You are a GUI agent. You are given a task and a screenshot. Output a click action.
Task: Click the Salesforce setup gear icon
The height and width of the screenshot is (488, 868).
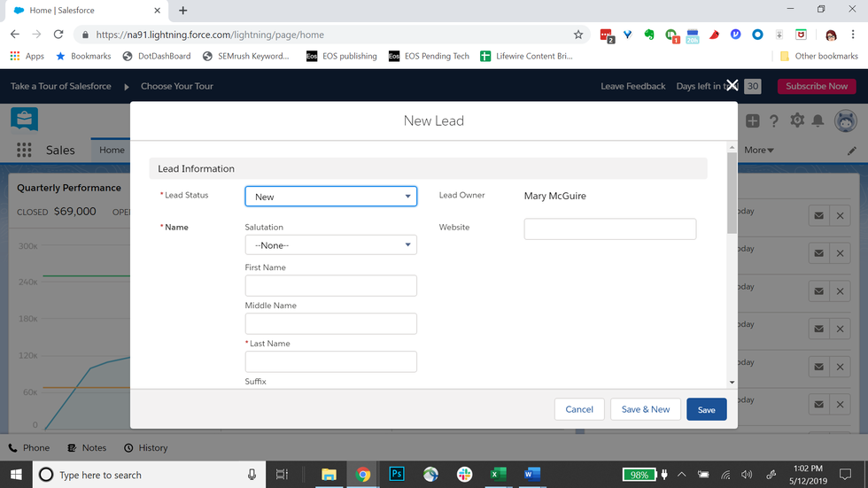tap(797, 121)
